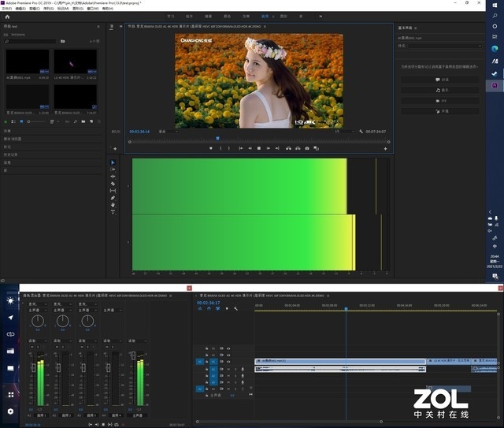
Task: Select the Type tool
Action: 113,212
